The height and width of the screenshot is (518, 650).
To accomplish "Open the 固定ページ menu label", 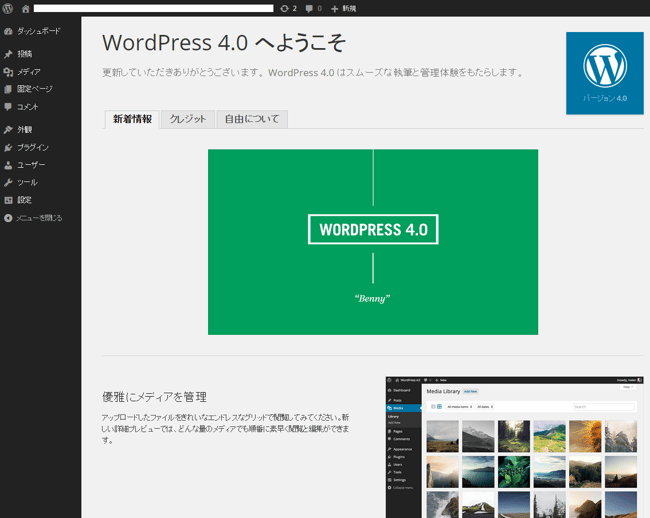I will tap(35, 89).
